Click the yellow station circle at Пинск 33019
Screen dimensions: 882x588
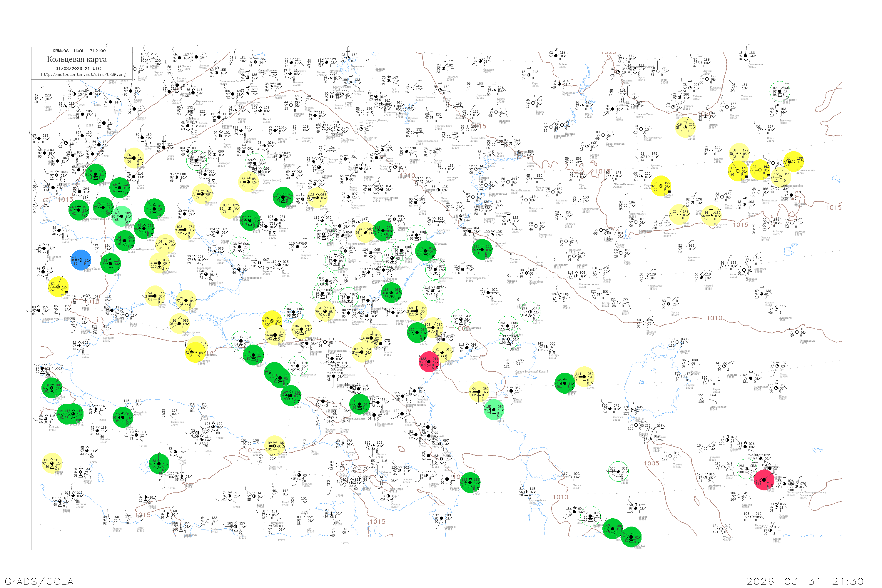[134, 158]
